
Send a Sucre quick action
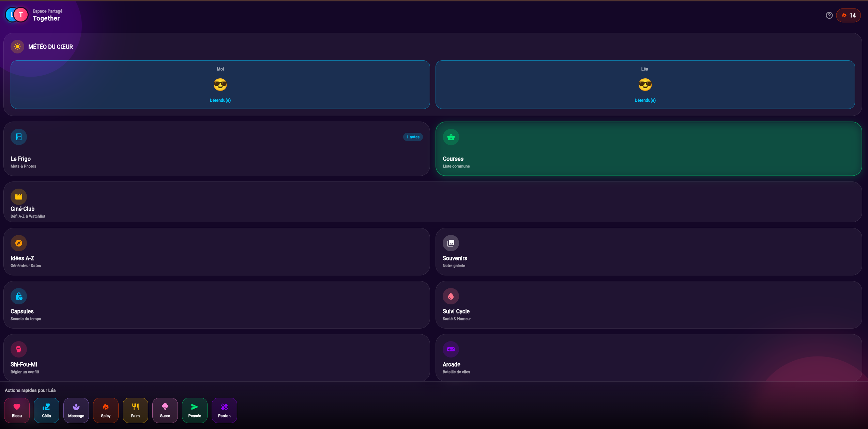click(165, 410)
